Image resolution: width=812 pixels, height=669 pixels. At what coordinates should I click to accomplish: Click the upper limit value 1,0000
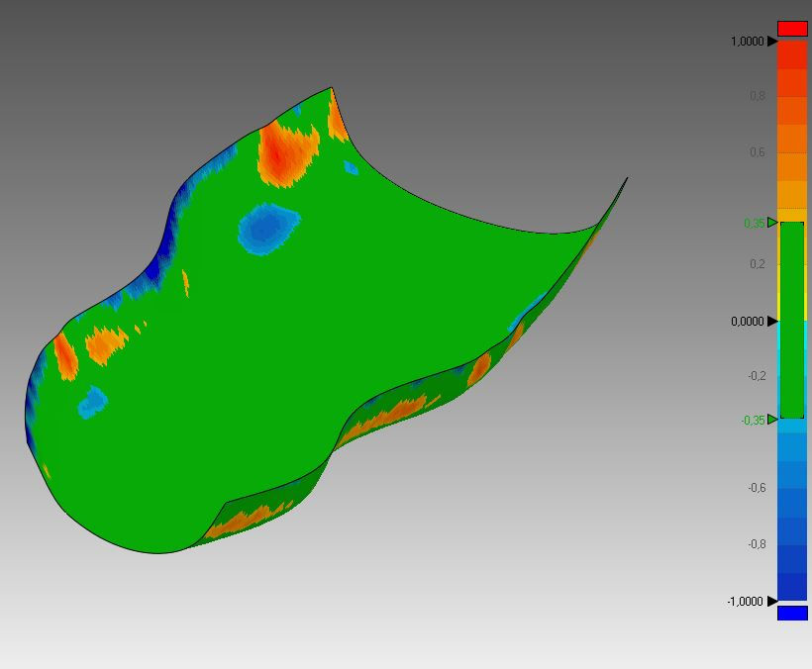pyautogui.click(x=748, y=42)
